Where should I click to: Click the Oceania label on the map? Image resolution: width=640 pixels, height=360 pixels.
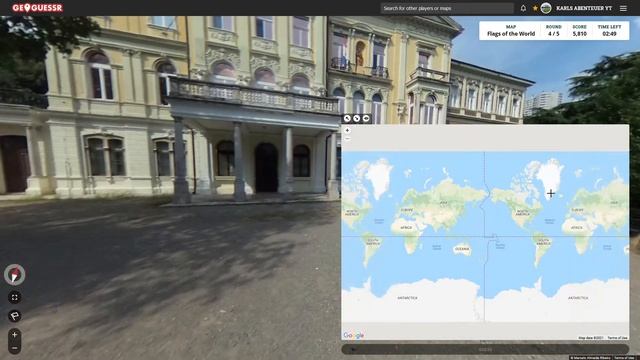pos(462,249)
